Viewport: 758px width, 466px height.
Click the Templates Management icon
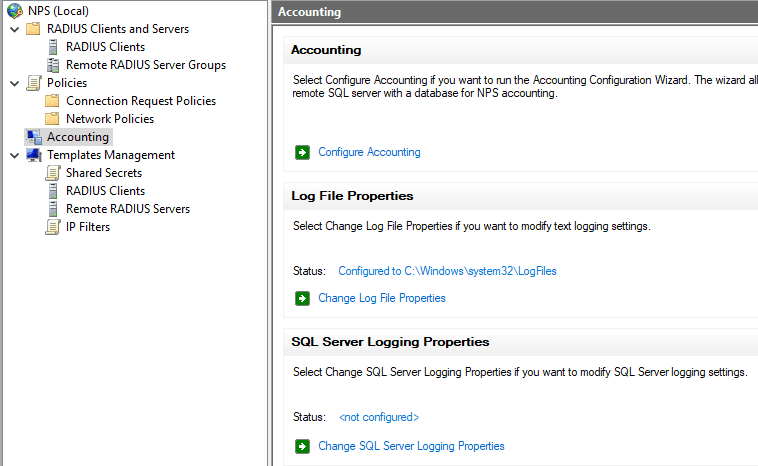pyautogui.click(x=34, y=155)
